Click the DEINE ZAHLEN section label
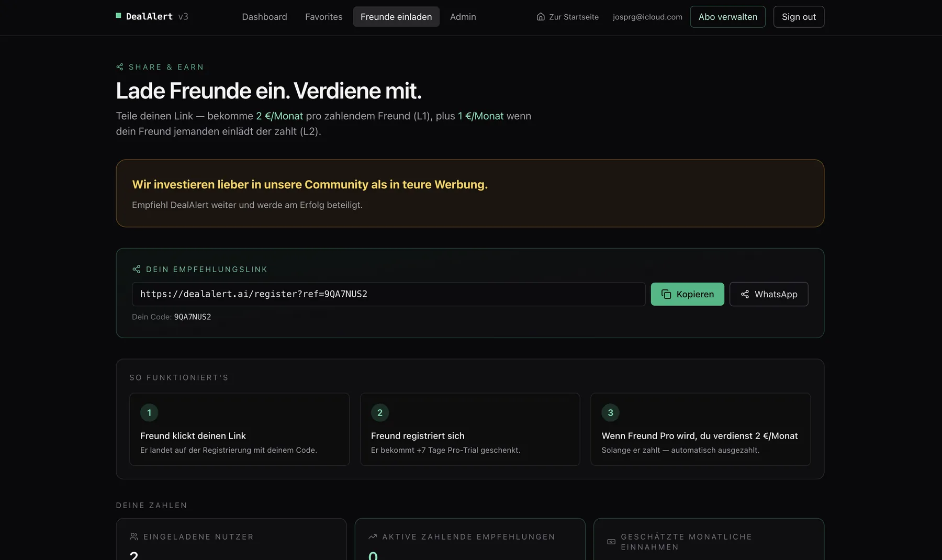 click(151, 505)
